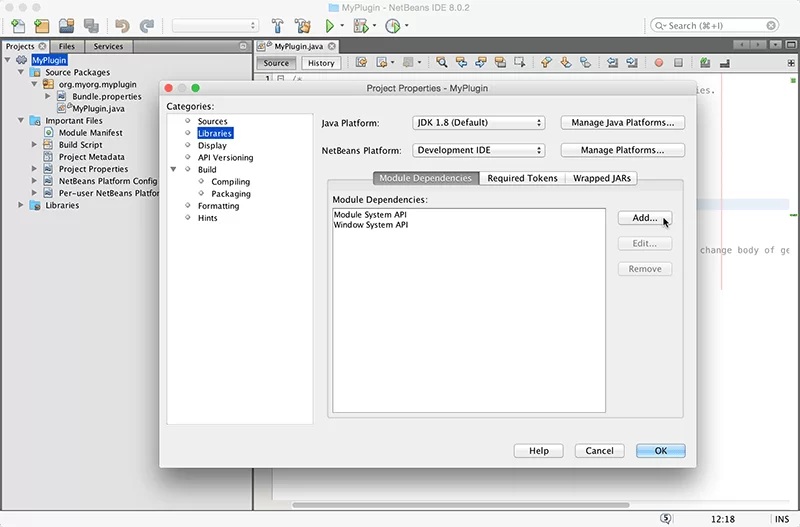
Task: Click the Shift Line Right icon
Action: [x=632, y=63]
